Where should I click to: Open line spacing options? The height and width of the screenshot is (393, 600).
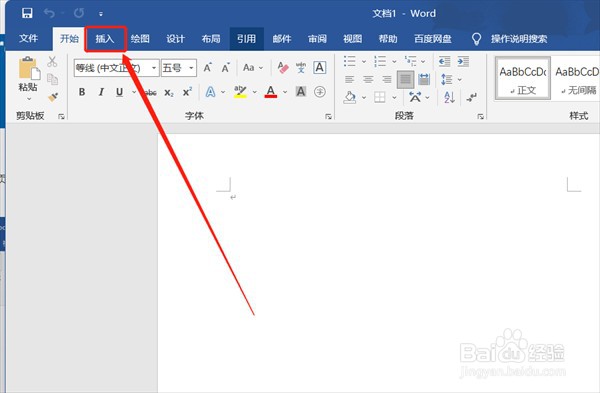click(x=446, y=80)
